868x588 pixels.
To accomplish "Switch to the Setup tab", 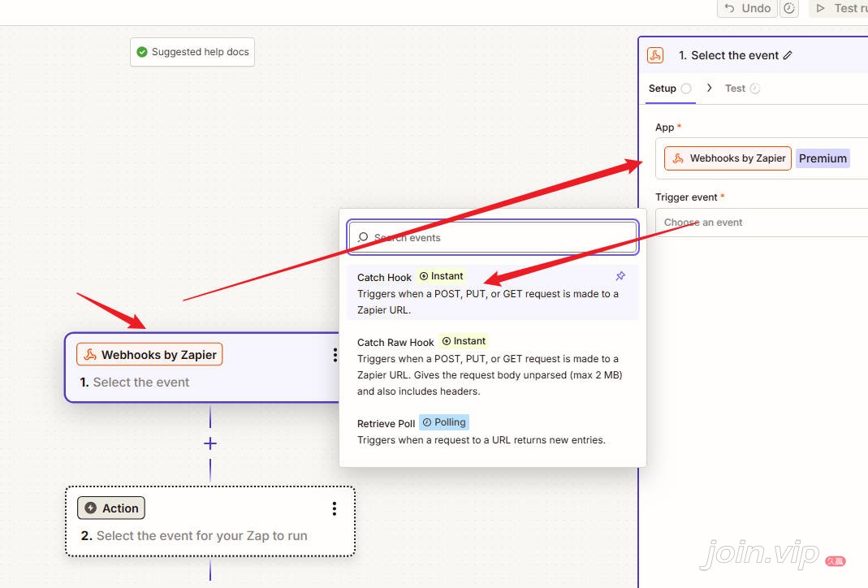I will [670, 89].
